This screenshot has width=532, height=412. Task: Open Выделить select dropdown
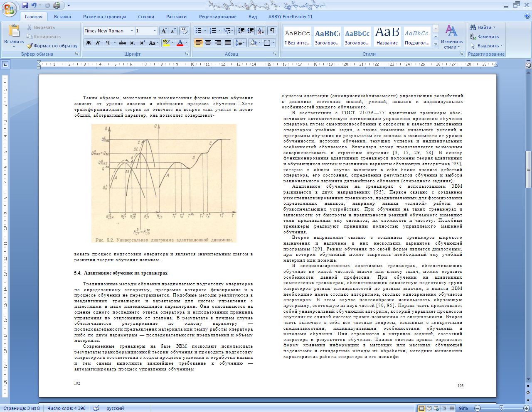(x=486, y=46)
